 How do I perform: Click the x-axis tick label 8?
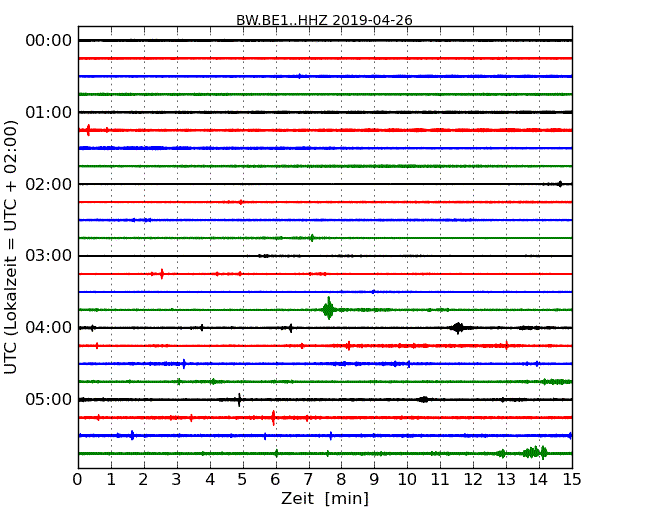coord(342,479)
